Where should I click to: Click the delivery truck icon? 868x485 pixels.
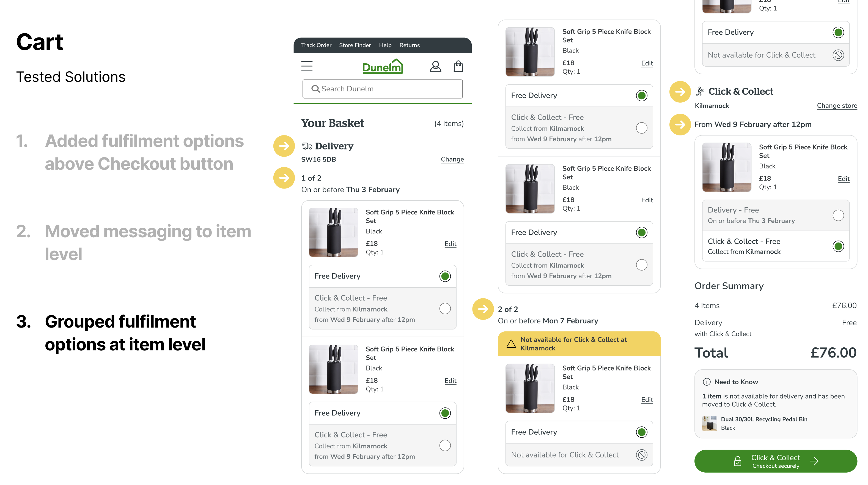pyautogui.click(x=307, y=146)
